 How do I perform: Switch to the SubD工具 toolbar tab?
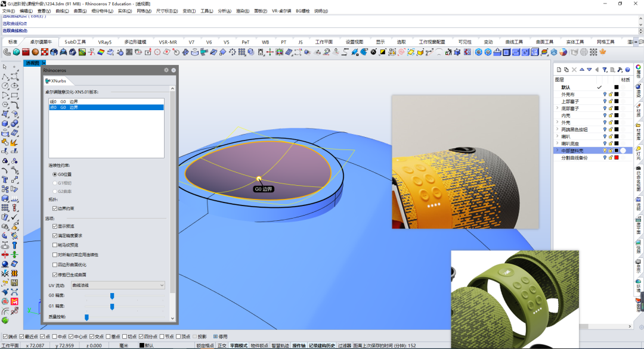pyautogui.click(x=75, y=42)
